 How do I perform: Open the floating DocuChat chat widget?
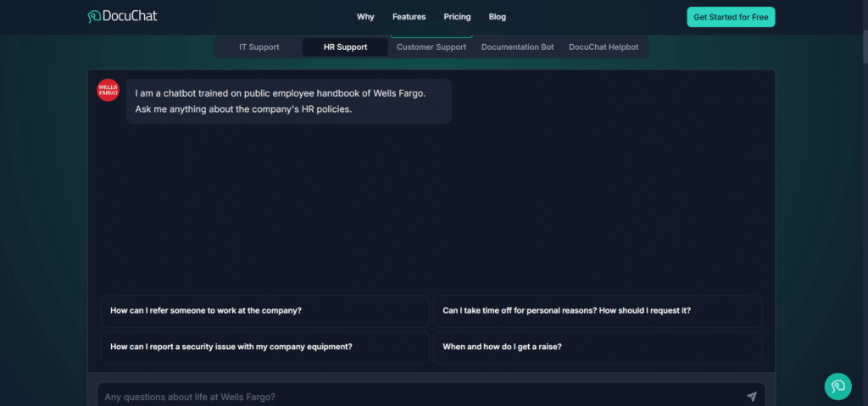pyautogui.click(x=837, y=386)
